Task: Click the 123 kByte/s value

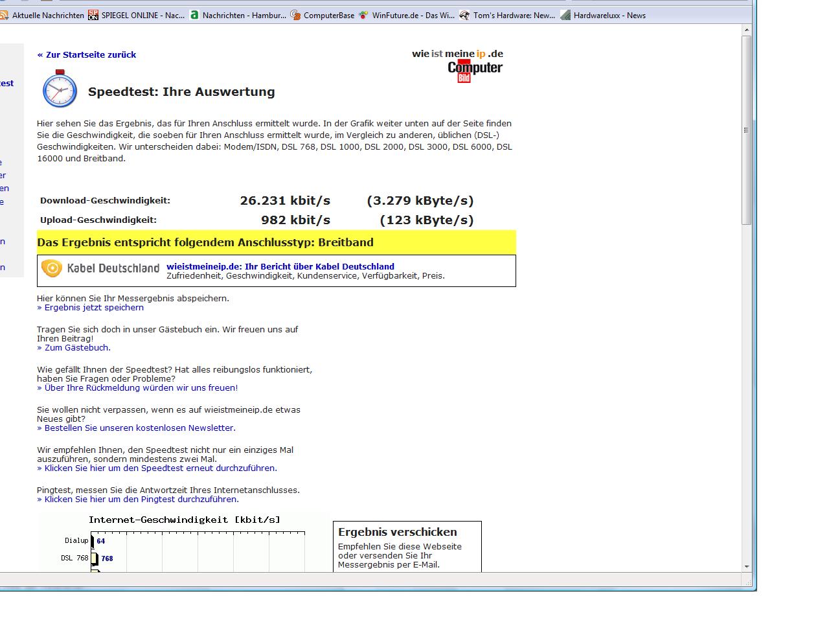Action: 427,220
